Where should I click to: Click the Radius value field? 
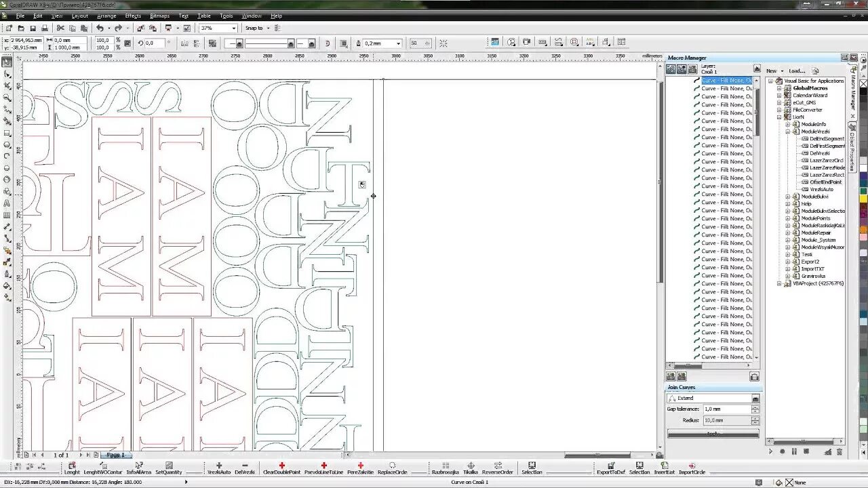[x=726, y=420]
